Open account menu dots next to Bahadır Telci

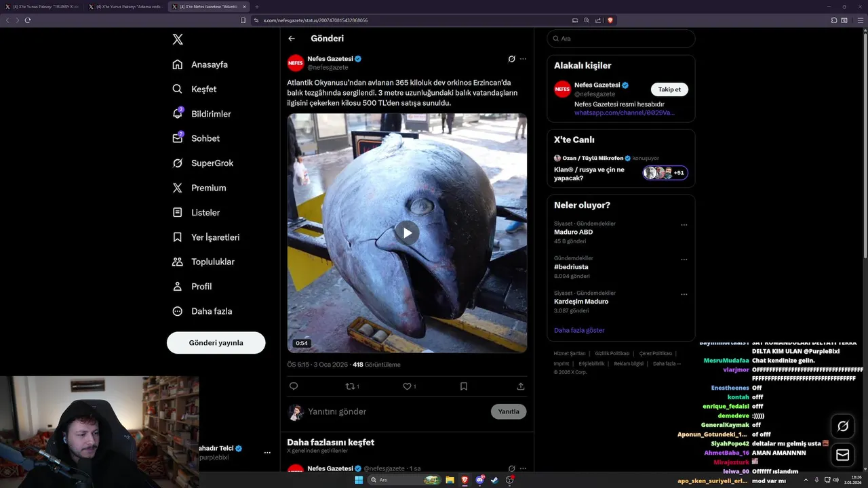[267, 453]
